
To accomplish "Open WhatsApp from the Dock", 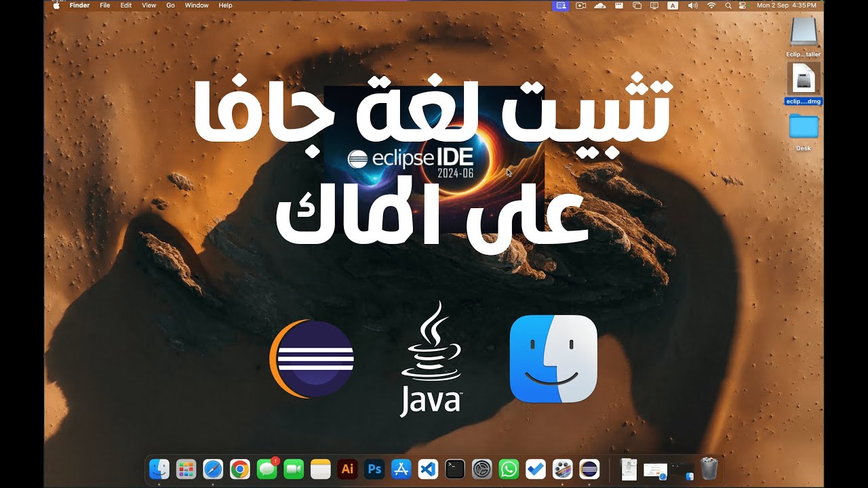I will (509, 468).
